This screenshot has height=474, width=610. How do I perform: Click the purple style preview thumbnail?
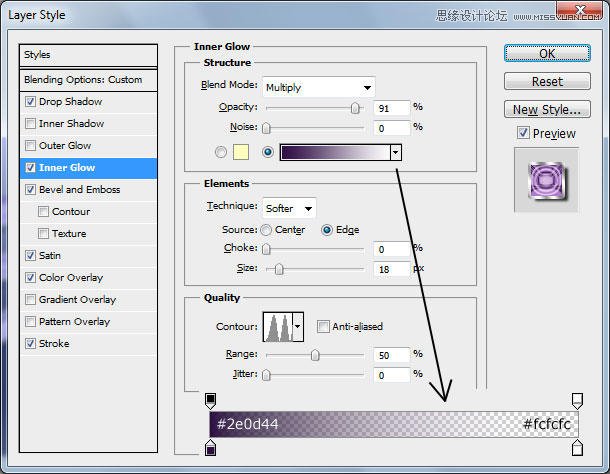pyautogui.click(x=547, y=181)
